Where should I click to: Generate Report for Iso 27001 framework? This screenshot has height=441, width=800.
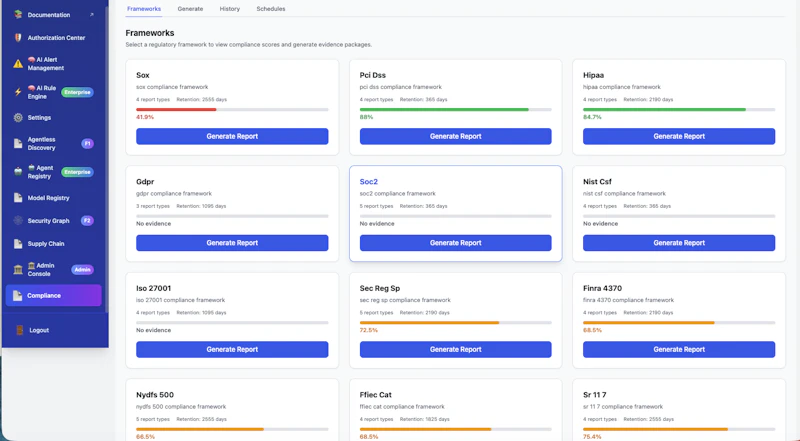tap(232, 350)
